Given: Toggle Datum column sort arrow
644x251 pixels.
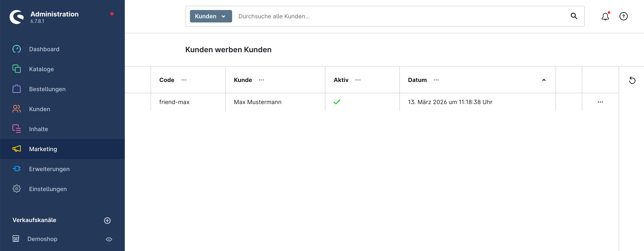Looking at the screenshot, I should [544, 80].
